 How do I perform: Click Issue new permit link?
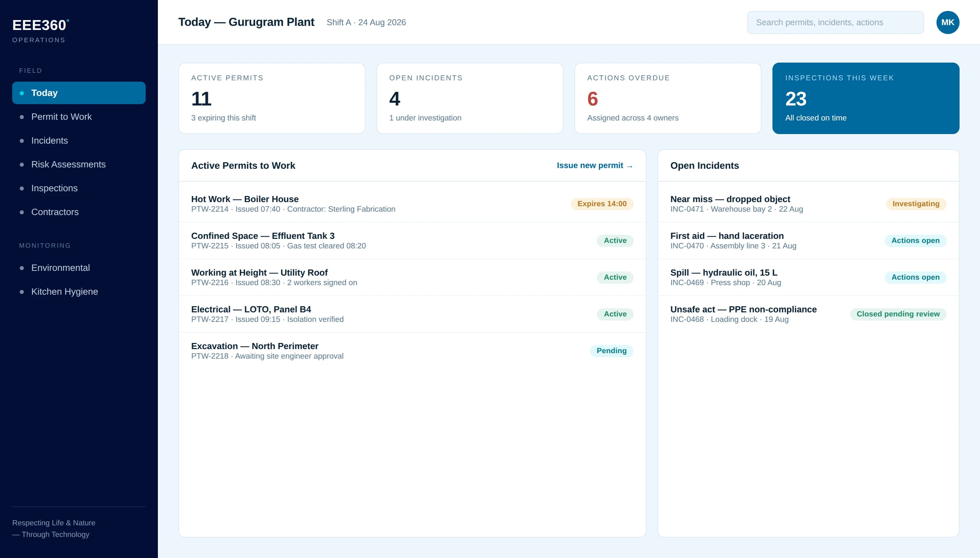pos(594,165)
